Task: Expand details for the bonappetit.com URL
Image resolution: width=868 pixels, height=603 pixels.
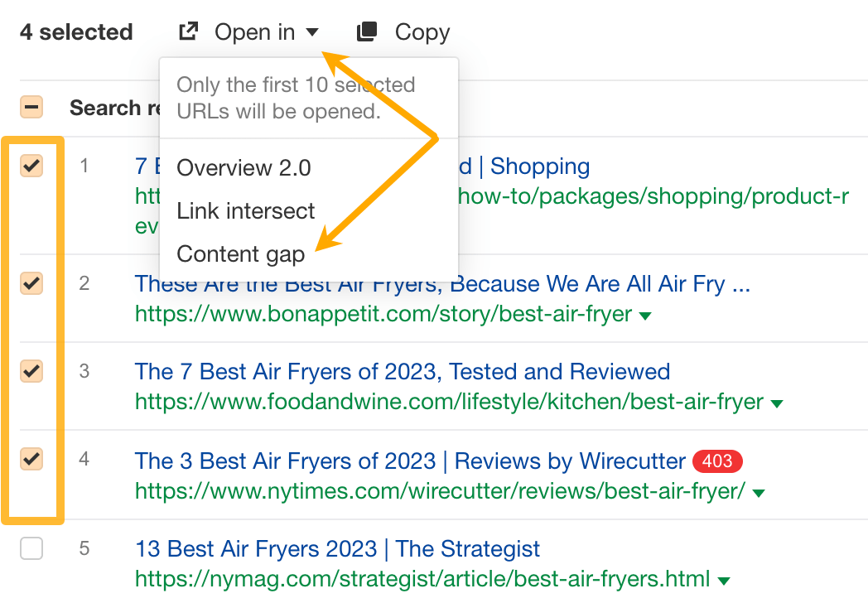Action: click(644, 315)
